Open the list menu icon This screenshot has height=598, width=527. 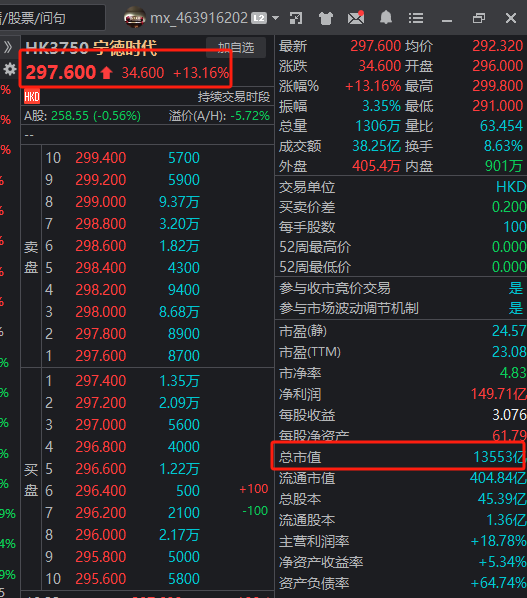[416, 18]
